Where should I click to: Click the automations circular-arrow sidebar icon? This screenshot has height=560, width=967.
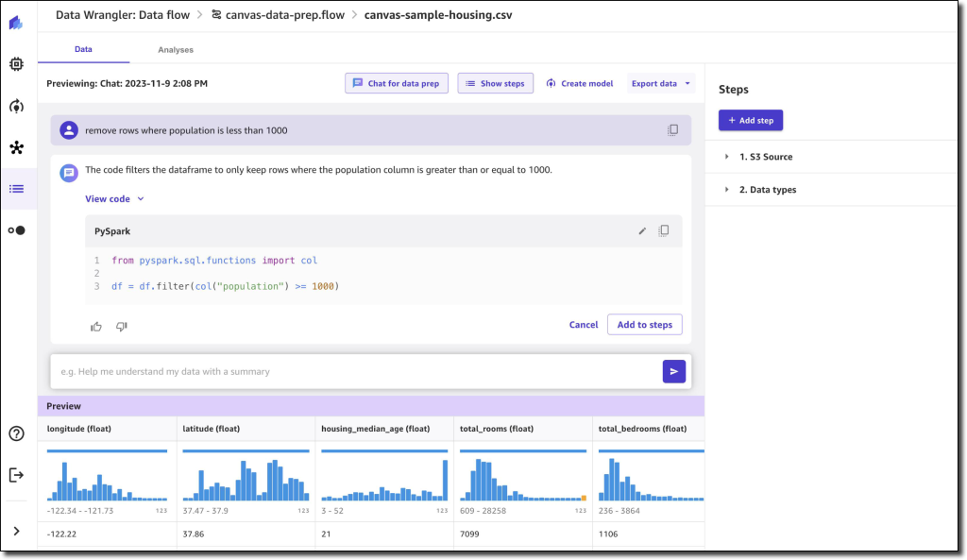(x=15, y=106)
